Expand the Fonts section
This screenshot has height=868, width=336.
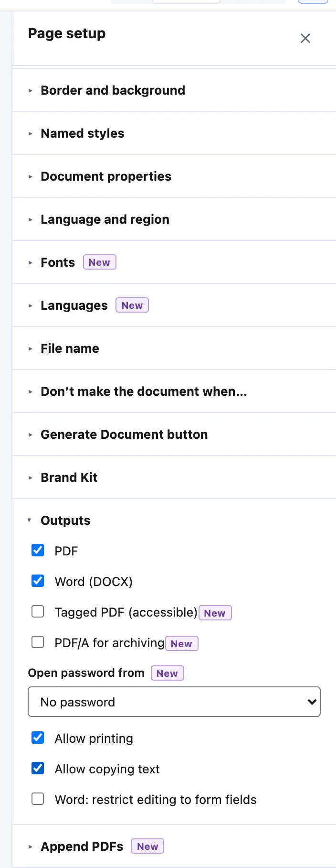tap(174, 262)
